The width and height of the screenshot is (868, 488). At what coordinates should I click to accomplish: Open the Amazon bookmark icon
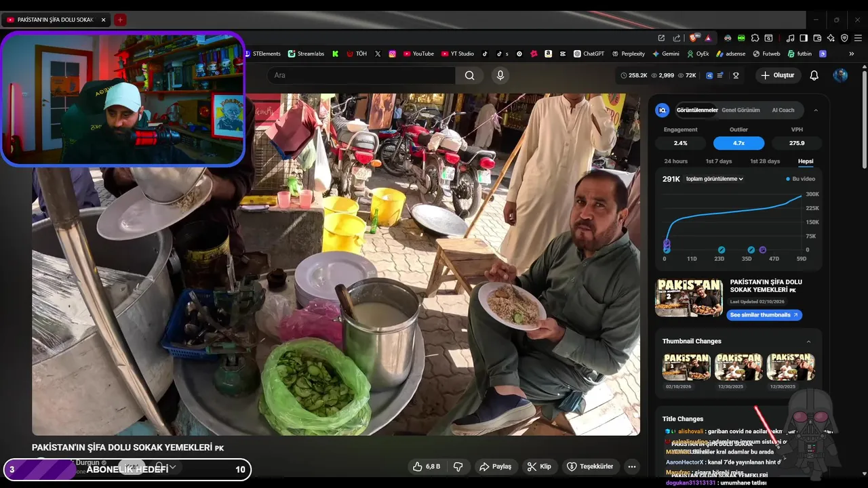pos(548,54)
